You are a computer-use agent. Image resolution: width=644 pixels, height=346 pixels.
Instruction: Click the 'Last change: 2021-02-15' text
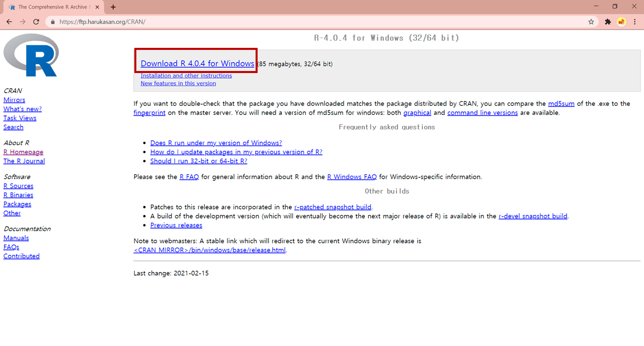(171, 273)
